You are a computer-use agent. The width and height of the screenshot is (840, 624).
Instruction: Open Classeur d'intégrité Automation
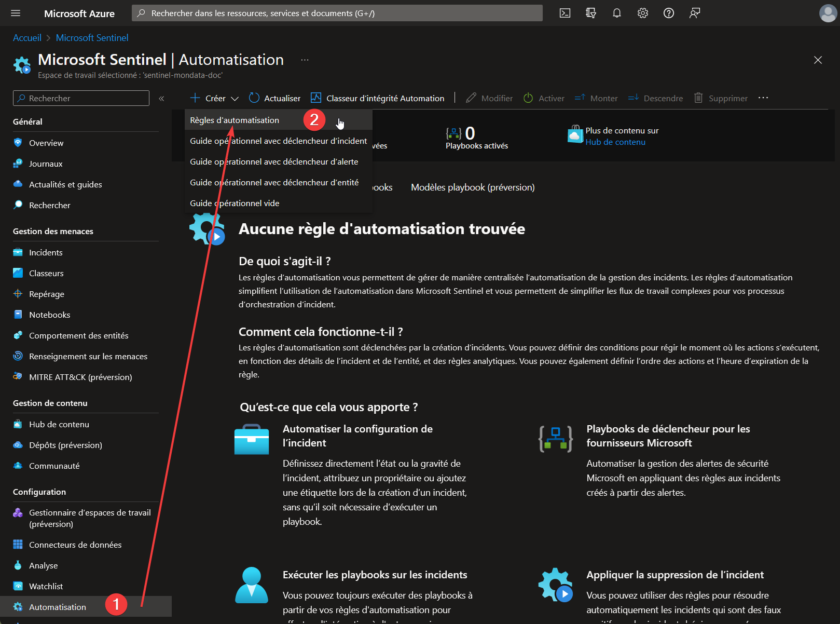tap(377, 98)
